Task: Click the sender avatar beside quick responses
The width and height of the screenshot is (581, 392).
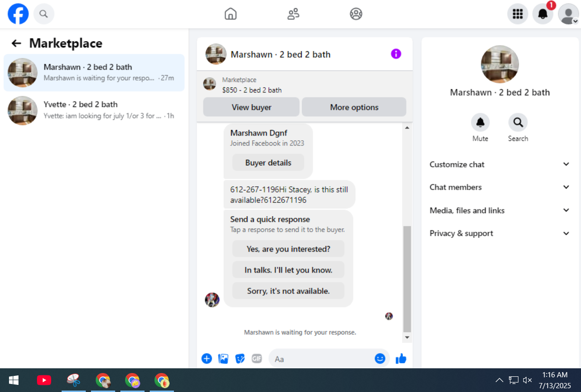Action: pyautogui.click(x=212, y=300)
